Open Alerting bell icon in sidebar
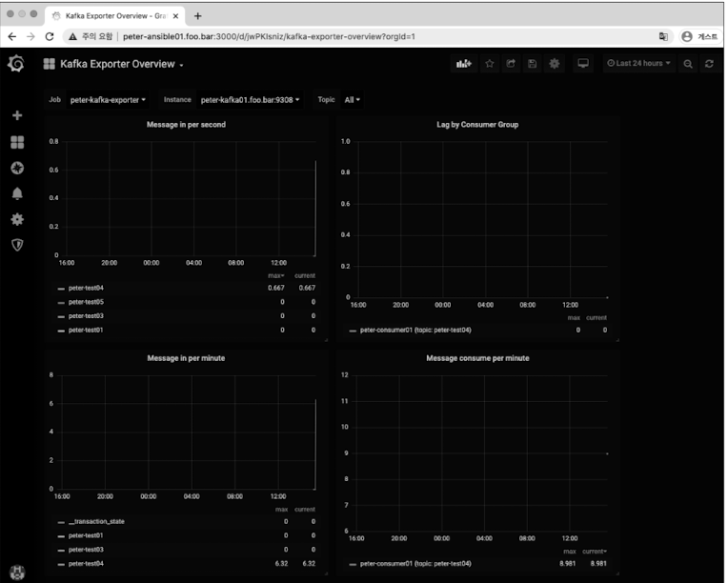The height and width of the screenshot is (583, 728). 17,193
